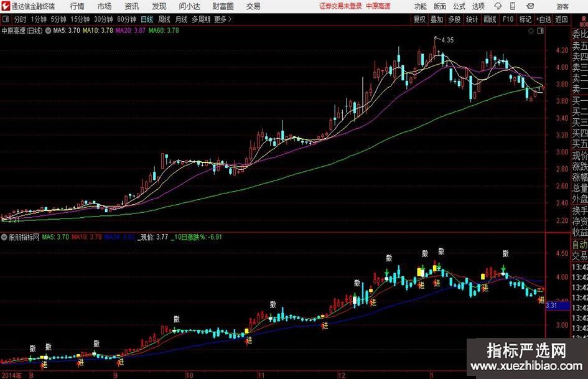Image resolution: width=588 pixels, height=379 pixels.
Task: Switch to the 5分钟 period tab
Action: tap(58, 19)
